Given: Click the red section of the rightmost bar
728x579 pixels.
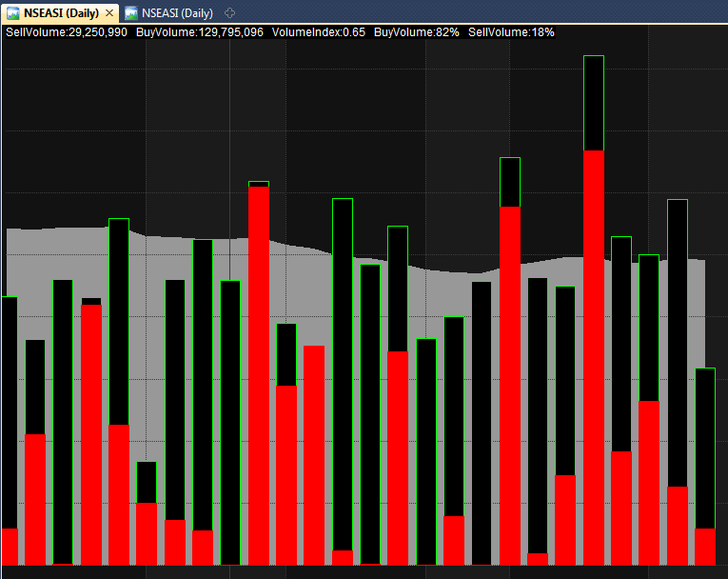Looking at the screenshot, I should 705,547.
